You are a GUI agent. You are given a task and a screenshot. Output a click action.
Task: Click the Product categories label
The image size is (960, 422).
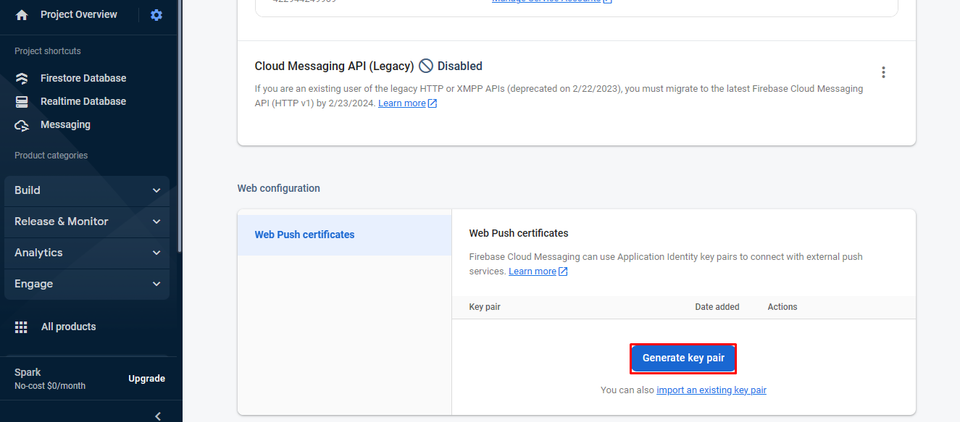51,156
